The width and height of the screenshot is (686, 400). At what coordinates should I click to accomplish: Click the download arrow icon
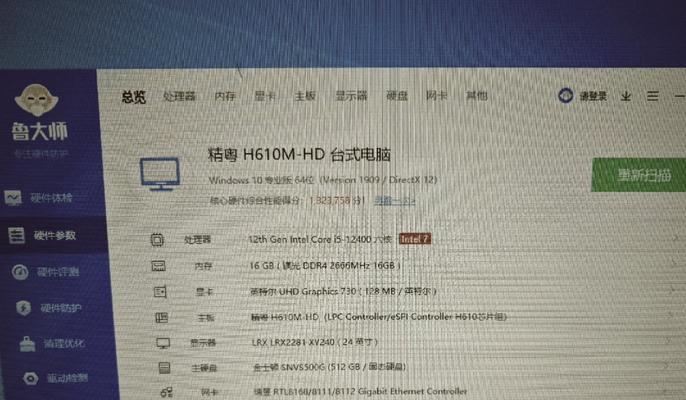tap(626, 96)
